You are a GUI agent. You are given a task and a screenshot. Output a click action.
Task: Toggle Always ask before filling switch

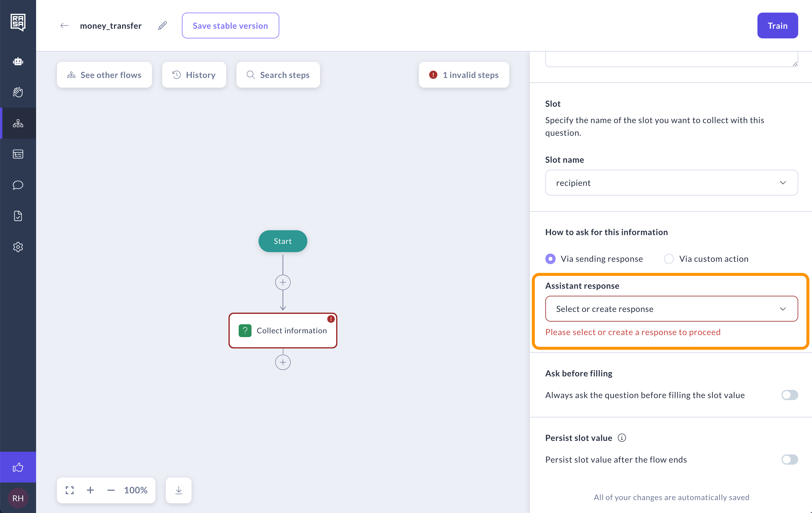[x=790, y=395]
